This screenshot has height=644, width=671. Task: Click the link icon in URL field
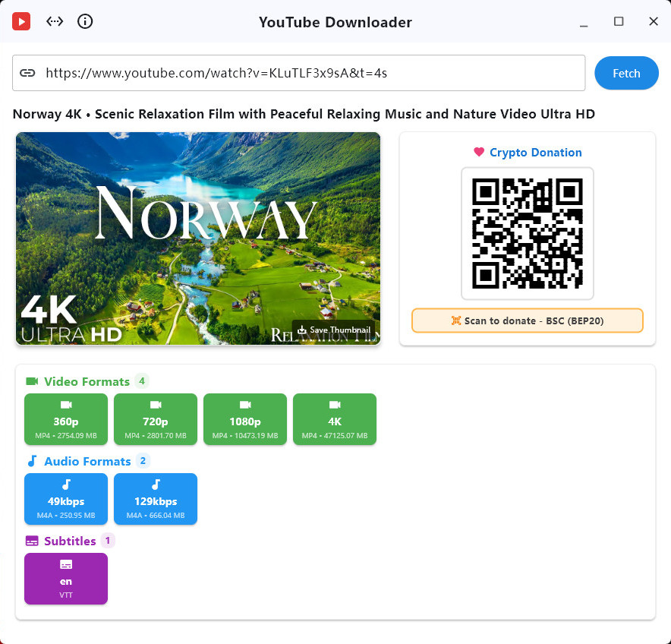coord(28,73)
